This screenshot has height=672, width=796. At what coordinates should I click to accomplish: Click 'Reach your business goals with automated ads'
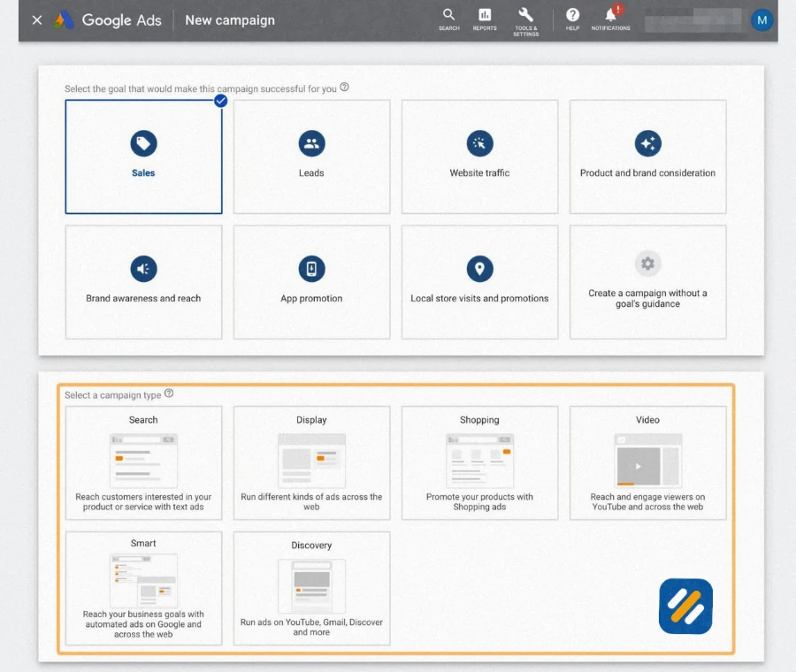tap(143, 624)
